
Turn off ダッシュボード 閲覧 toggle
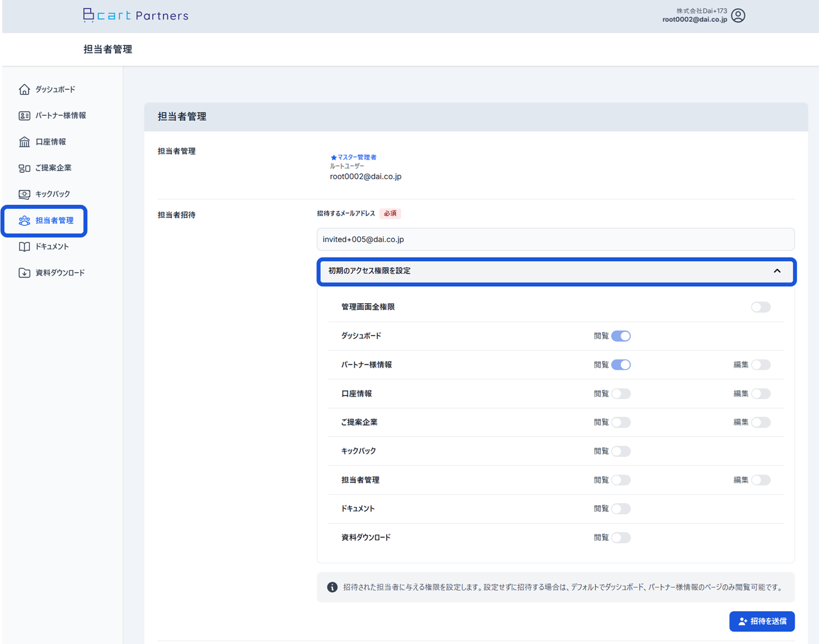tap(621, 336)
